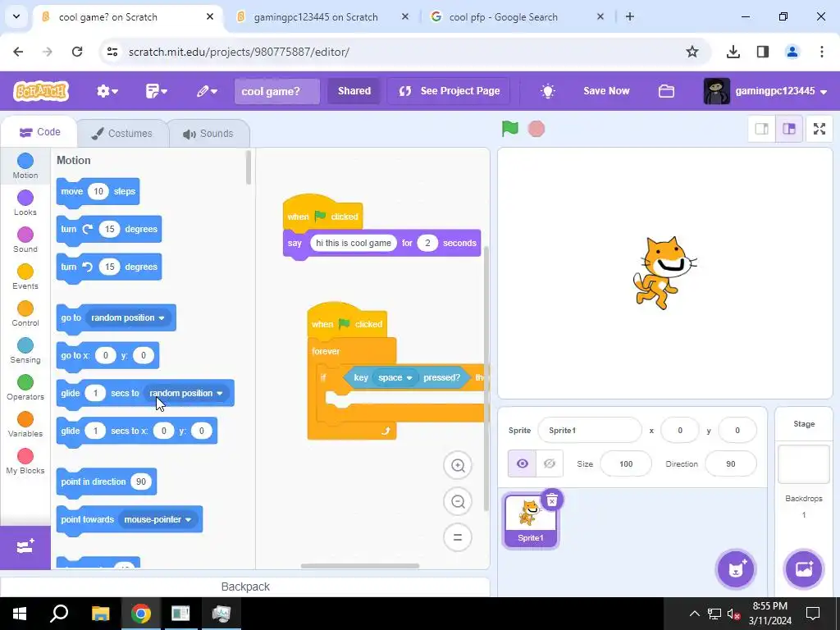The image size is (840, 630).
Task: Zoom out on the code workspace
Action: (x=458, y=501)
